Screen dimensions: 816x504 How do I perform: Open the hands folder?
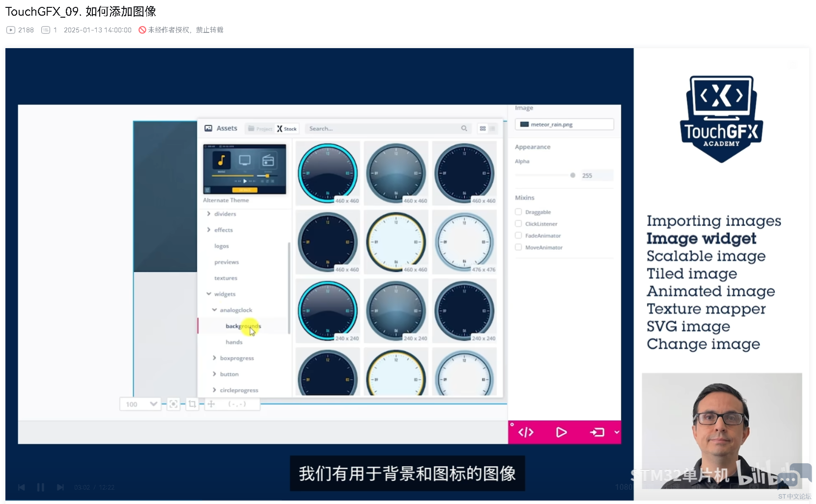pos(234,342)
